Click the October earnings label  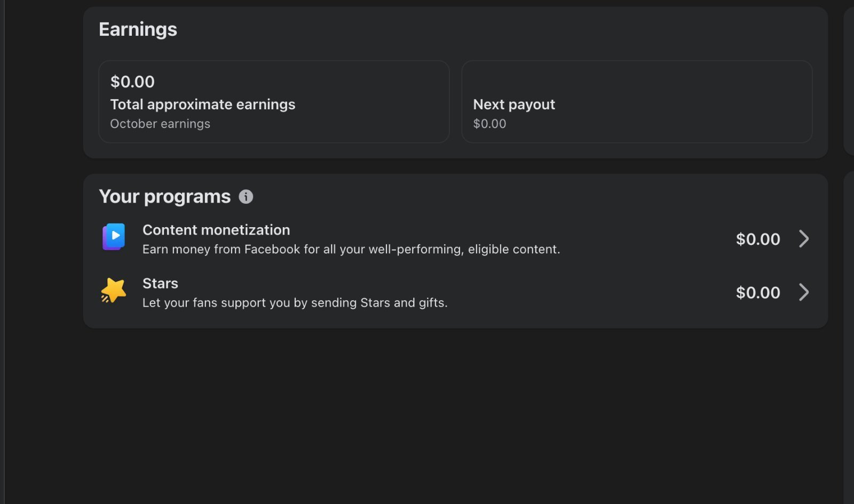[x=160, y=124]
